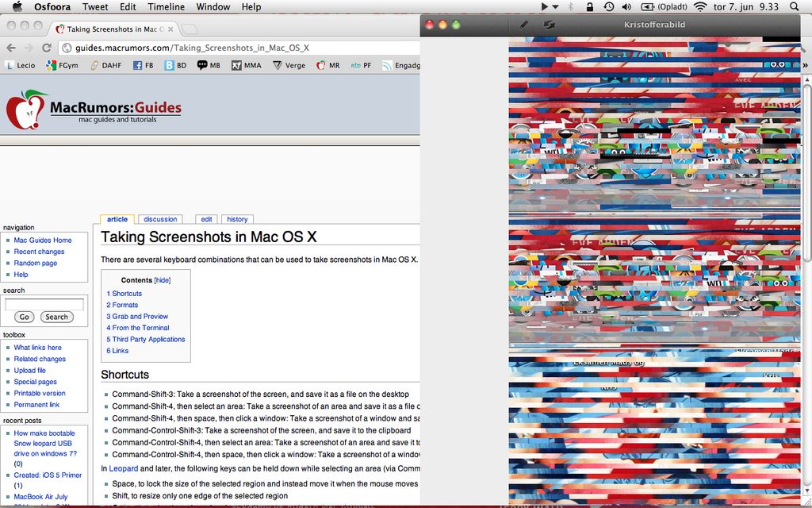Open the Engadget RSS bookmark
Image resolution: width=812 pixels, height=508 pixels.
[400, 65]
